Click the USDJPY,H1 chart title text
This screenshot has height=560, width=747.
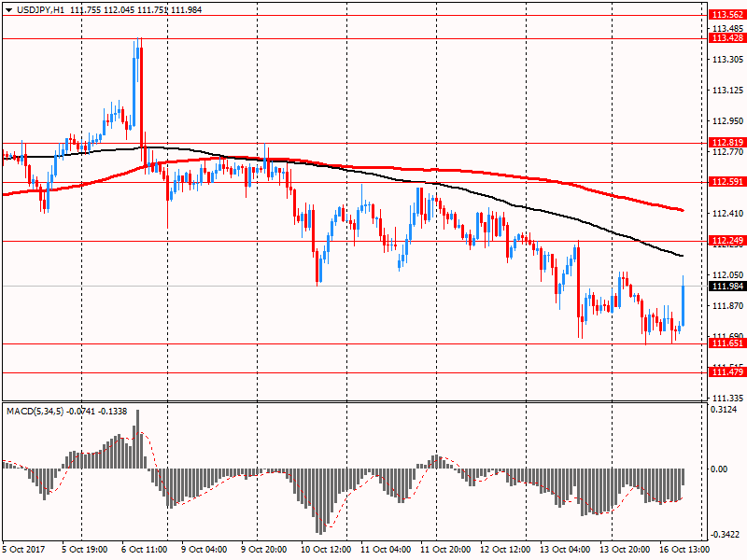tap(40, 10)
